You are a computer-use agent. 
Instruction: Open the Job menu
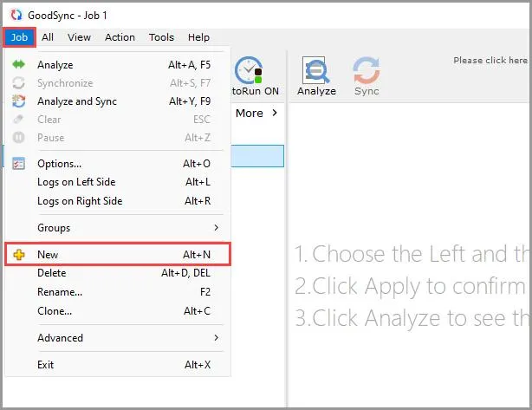pos(19,37)
